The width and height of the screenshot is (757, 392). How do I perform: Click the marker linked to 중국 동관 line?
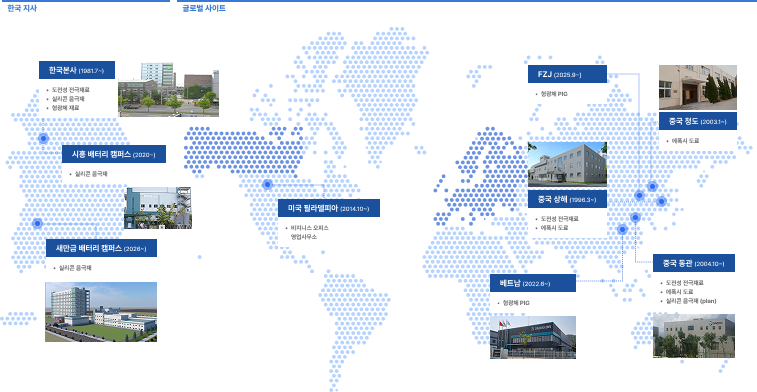tap(635, 218)
